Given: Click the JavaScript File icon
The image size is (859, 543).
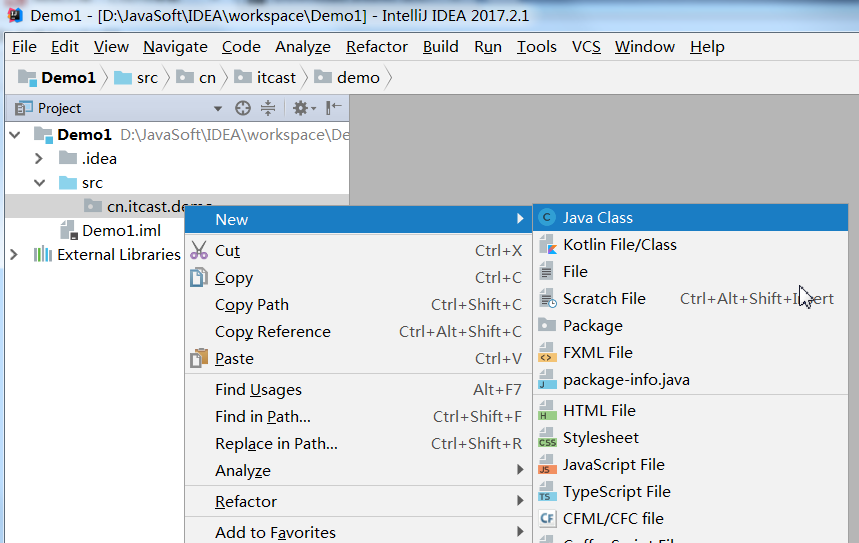Looking at the screenshot, I should point(547,465).
